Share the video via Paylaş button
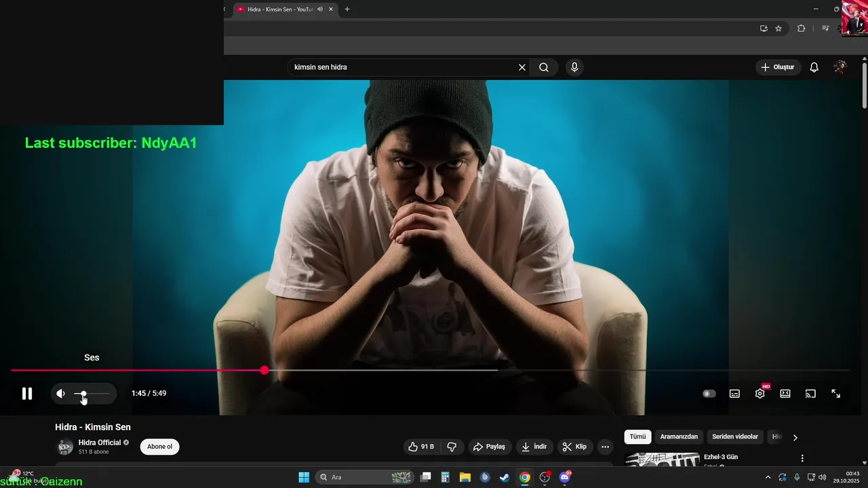Screen dimensions: 868x488 (x=489, y=447)
